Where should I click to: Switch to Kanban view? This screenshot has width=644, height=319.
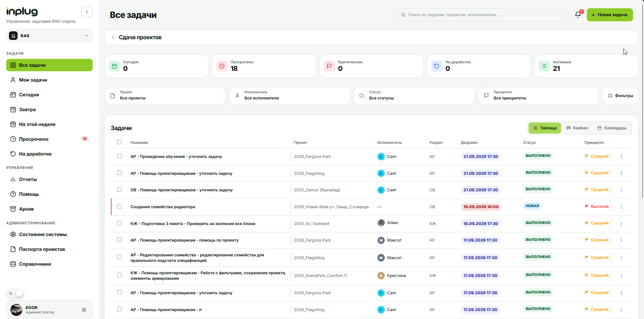(577, 128)
